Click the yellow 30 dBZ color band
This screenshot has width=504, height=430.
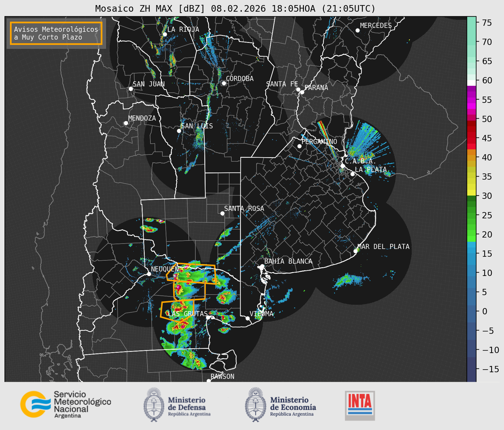(x=471, y=193)
